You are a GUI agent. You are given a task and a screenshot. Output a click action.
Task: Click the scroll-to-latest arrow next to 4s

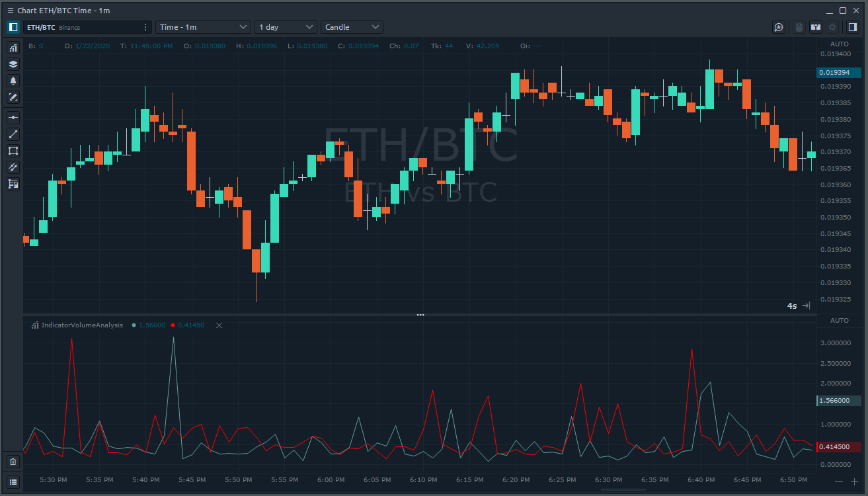806,306
